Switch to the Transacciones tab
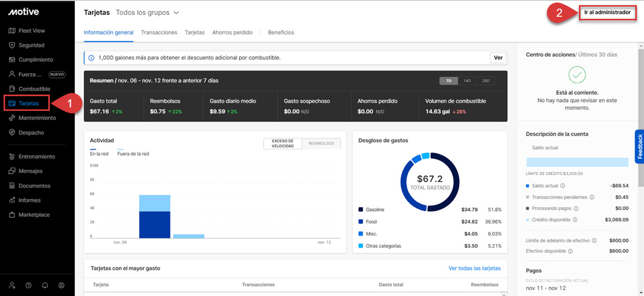 click(x=159, y=33)
